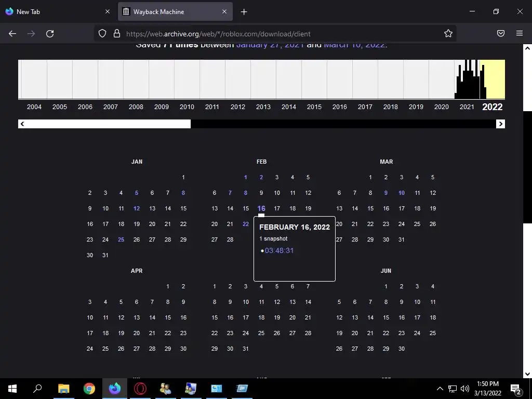Click the scrollbar down arrow
532x399 pixels.
tap(527, 374)
